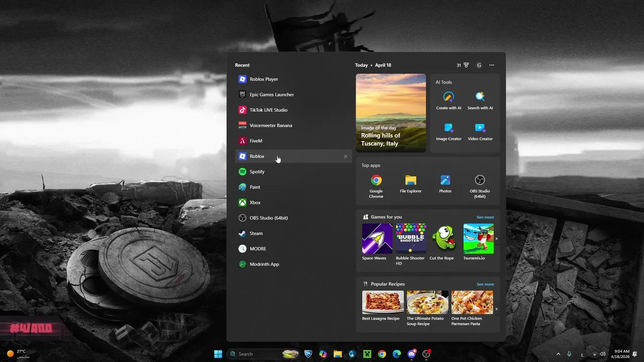Open the Image Creator tool
Image resolution: width=644 pixels, height=362 pixels.
[449, 132]
